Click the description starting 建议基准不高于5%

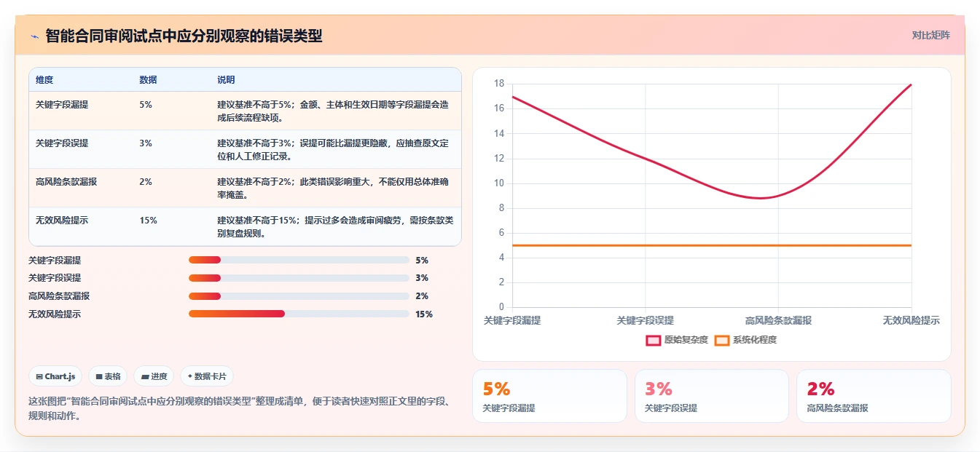coord(334,111)
